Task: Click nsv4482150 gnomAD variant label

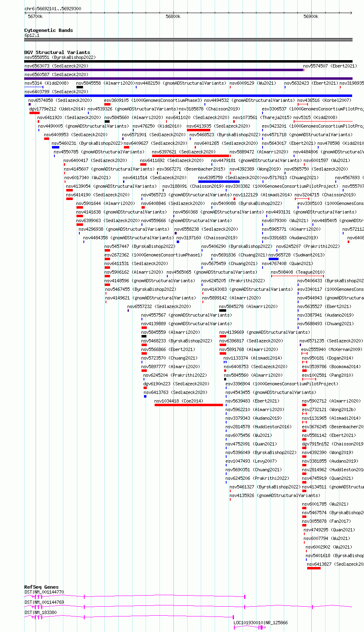Action: pos(181,83)
